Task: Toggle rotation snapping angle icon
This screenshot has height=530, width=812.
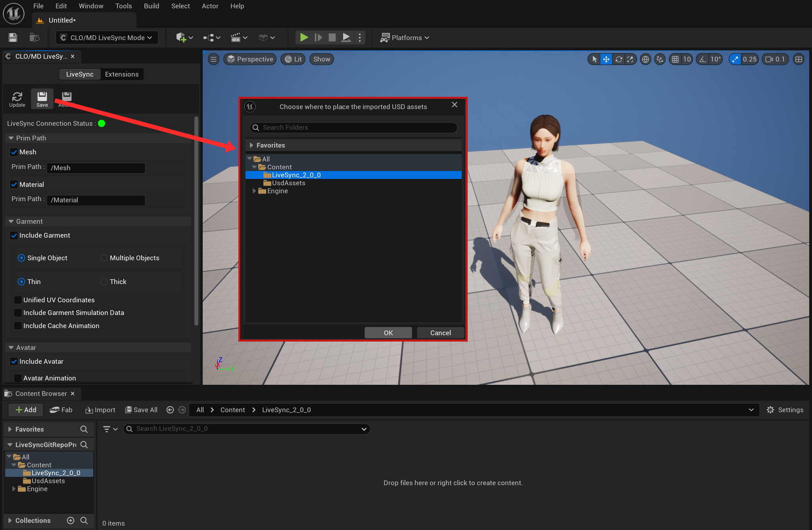Action: [x=703, y=59]
